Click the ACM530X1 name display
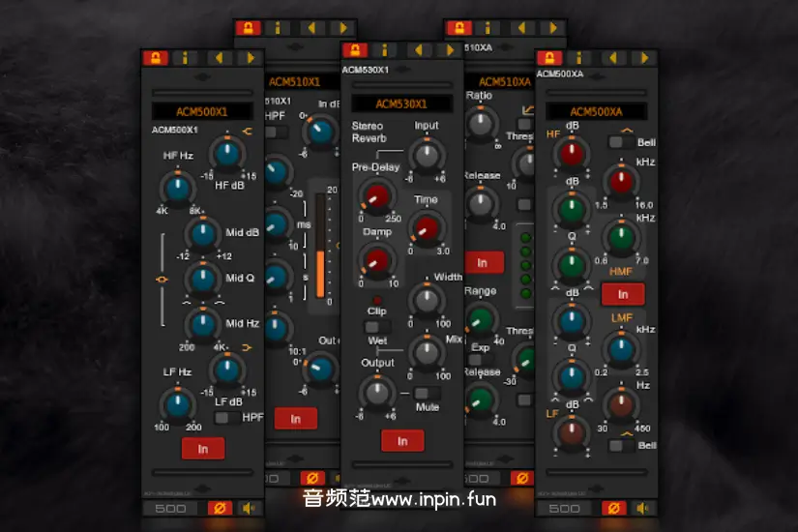798x532 pixels. click(x=401, y=103)
